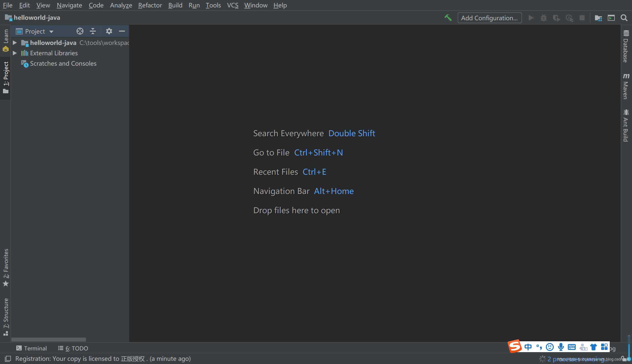This screenshot has width=632, height=364.
Task: Open the Refactor menu
Action: [x=149, y=5]
